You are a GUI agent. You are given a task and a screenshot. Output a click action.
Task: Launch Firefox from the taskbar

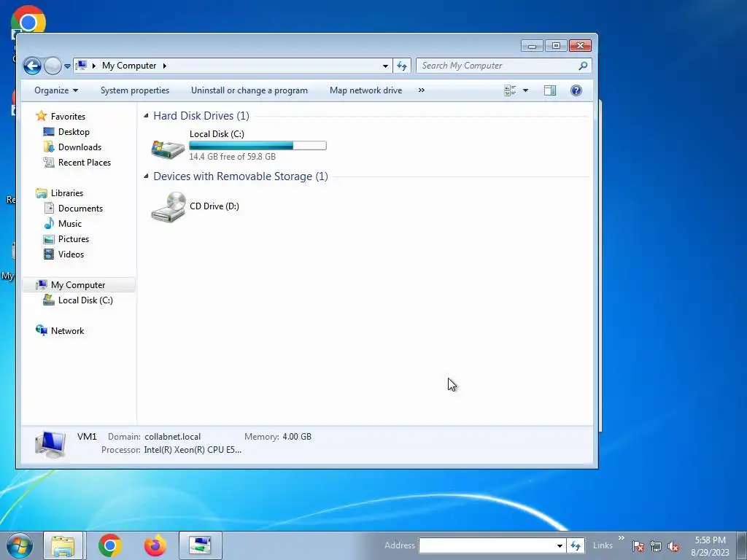coord(155,545)
